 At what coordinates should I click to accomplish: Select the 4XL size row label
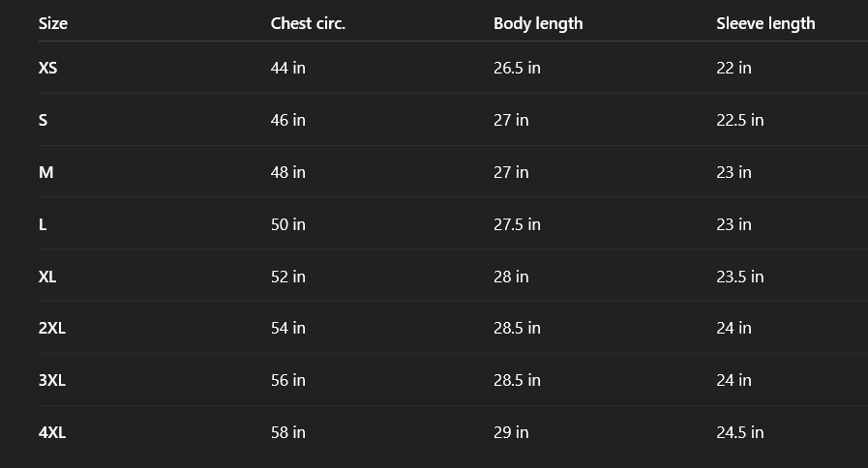point(52,432)
